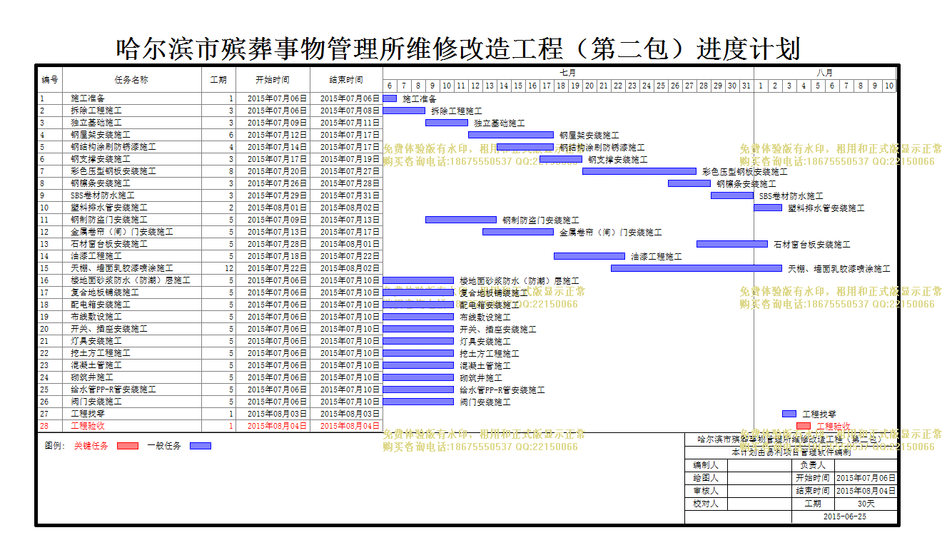Click the 八月 month header in timeline
Image resolution: width=942 pixels, height=560 pixels.
tap(825, 73)
